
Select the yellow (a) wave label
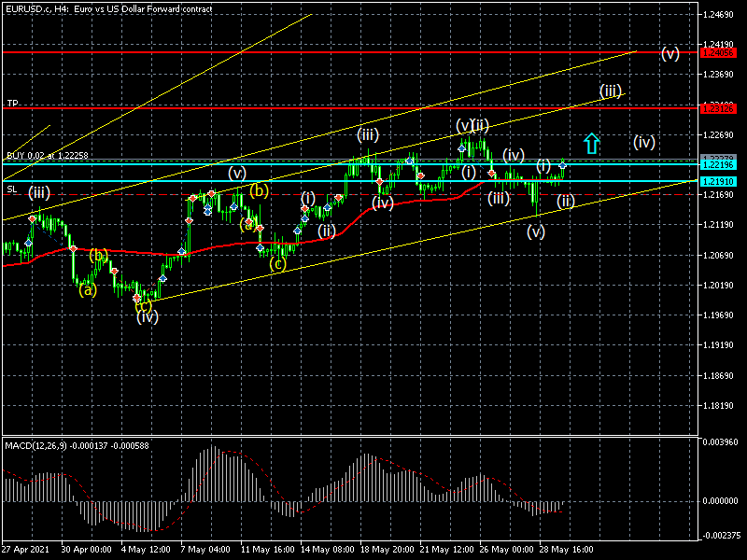[87, 289]
